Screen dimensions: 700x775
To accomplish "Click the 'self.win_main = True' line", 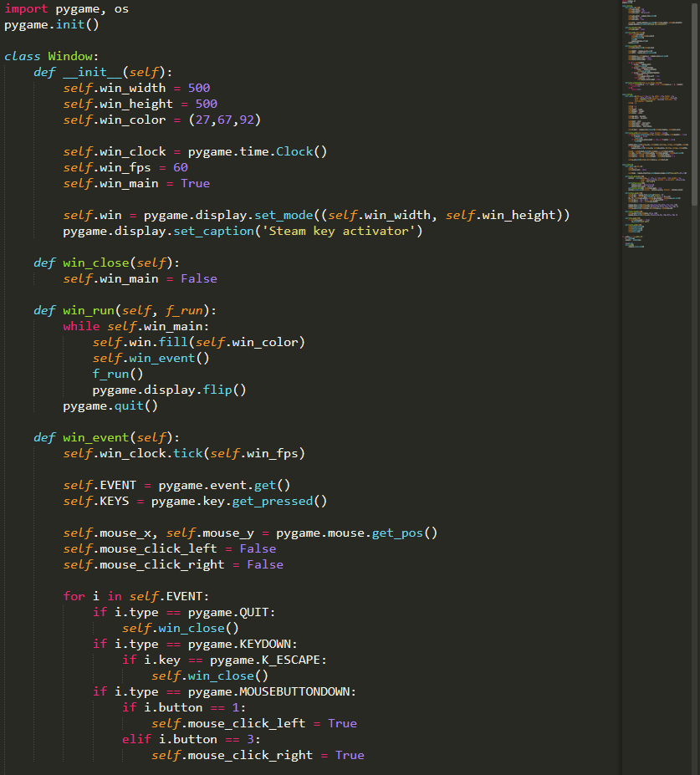I will 136,183.
